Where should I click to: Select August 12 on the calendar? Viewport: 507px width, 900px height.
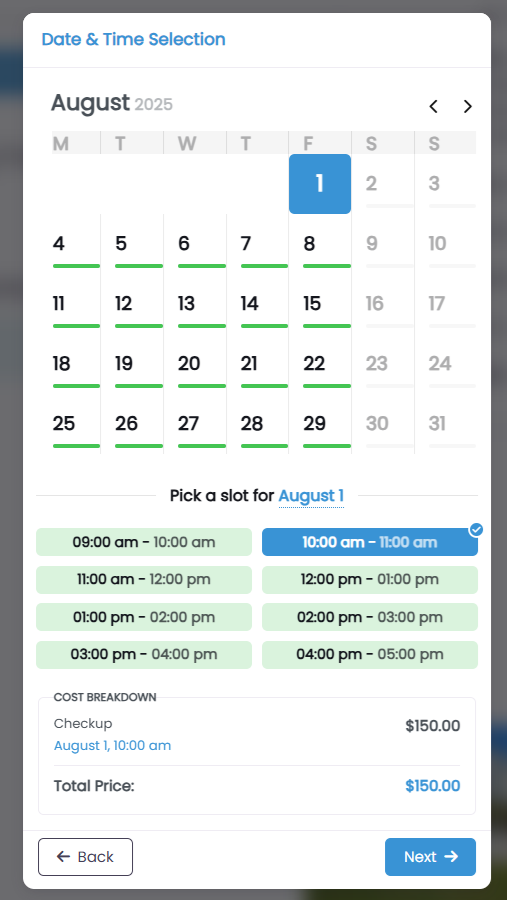(139, 304)
